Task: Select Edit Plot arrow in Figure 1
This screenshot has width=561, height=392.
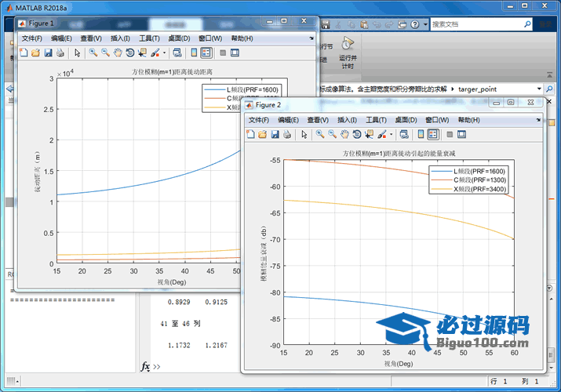Action: [77, 53]
